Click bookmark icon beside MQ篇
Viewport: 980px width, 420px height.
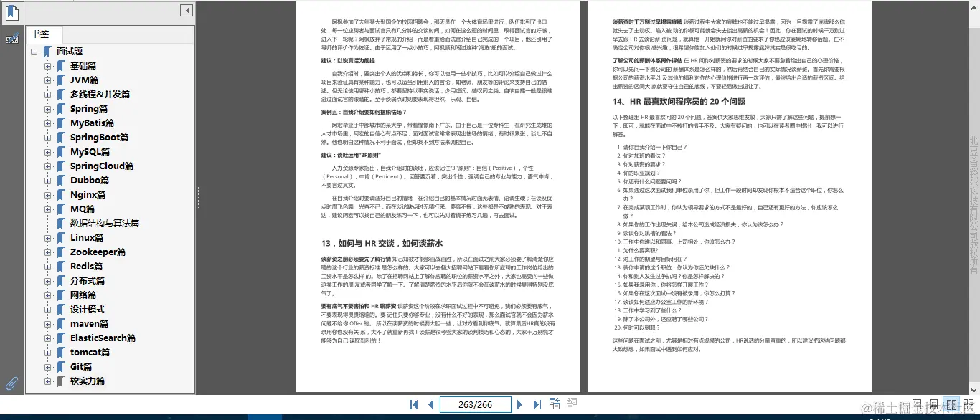62,209
